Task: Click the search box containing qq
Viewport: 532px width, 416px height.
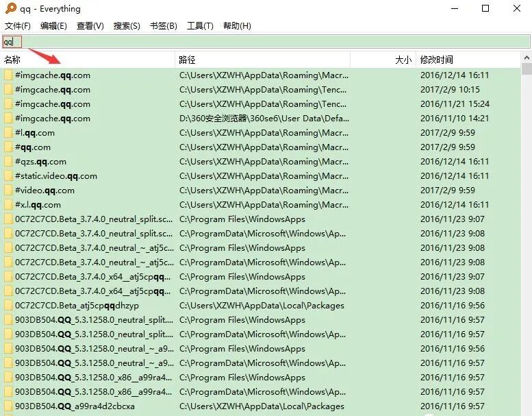Action: [x=266, y=42]
